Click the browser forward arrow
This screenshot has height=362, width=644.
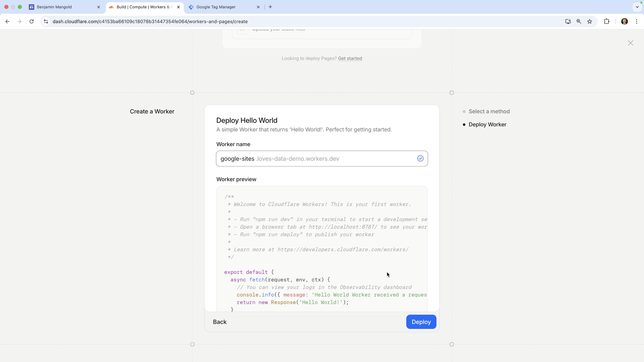coord(19,21)
